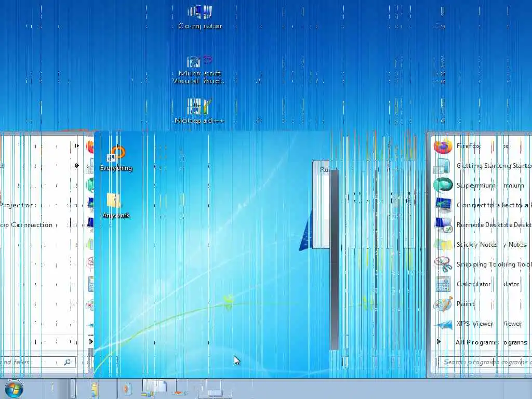Viewport: 532px width, 399px height.
Task: Click the magnifier icon in the left search box
Action: click(68, 362)
